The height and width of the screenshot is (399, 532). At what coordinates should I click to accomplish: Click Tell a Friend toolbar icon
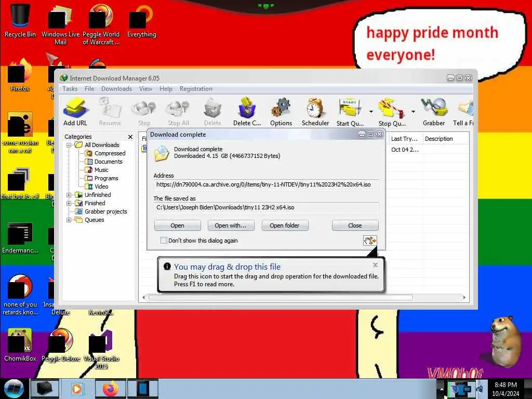click(x=463, y=112)
